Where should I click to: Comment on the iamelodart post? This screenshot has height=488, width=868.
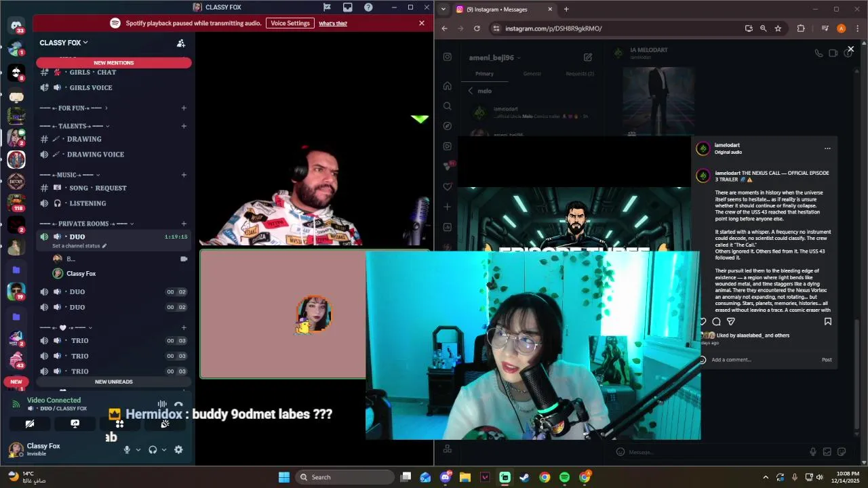pyautogui.click(x=716, y=322)
